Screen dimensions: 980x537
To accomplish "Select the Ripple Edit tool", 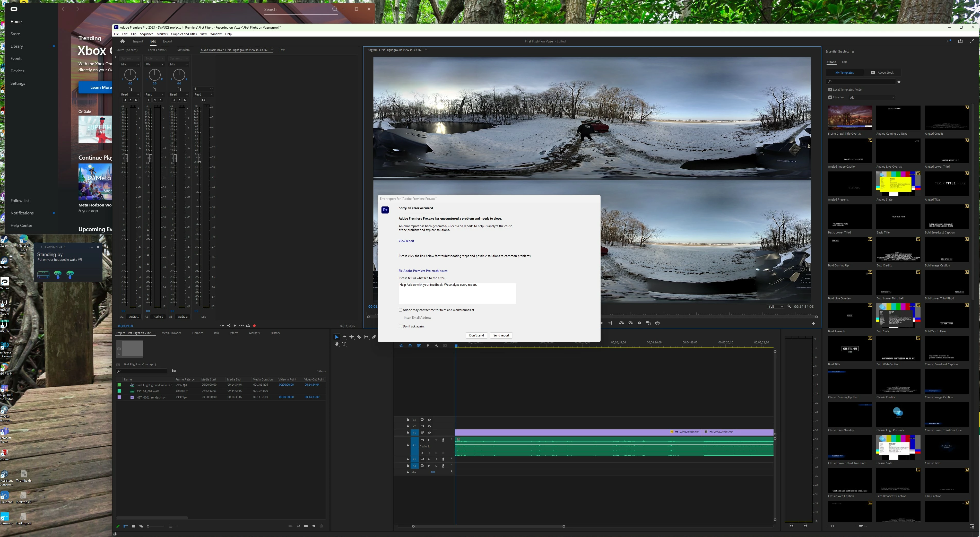I will click(352, 337).
